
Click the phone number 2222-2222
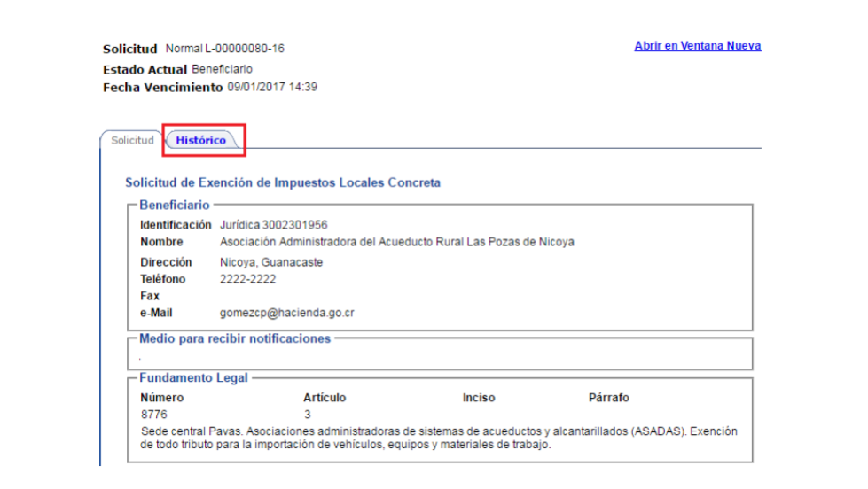point(247,279)
